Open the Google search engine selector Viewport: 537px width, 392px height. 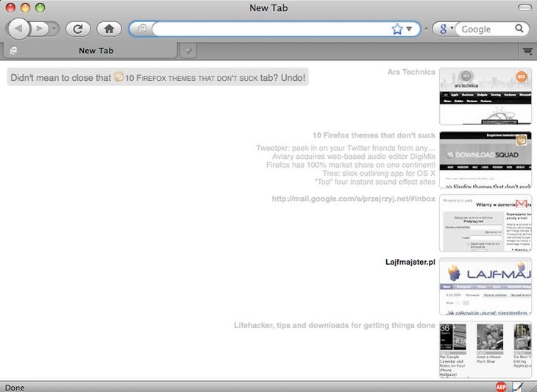(x=446, y=29)
